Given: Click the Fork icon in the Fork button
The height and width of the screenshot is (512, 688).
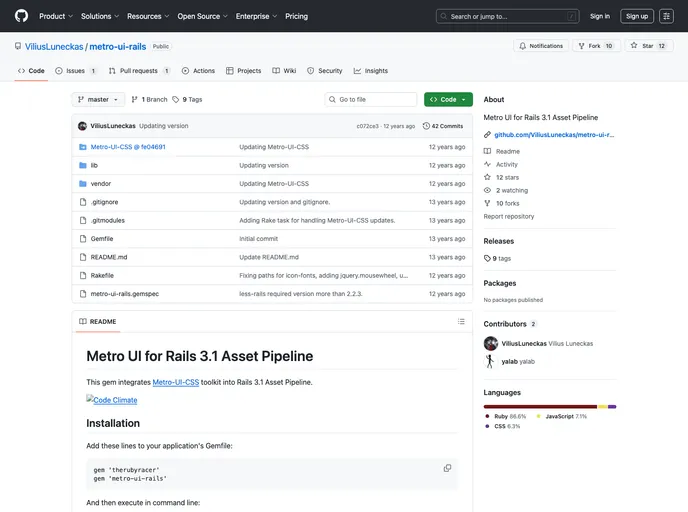Looking at the screenshot, I should click(581, 46).
